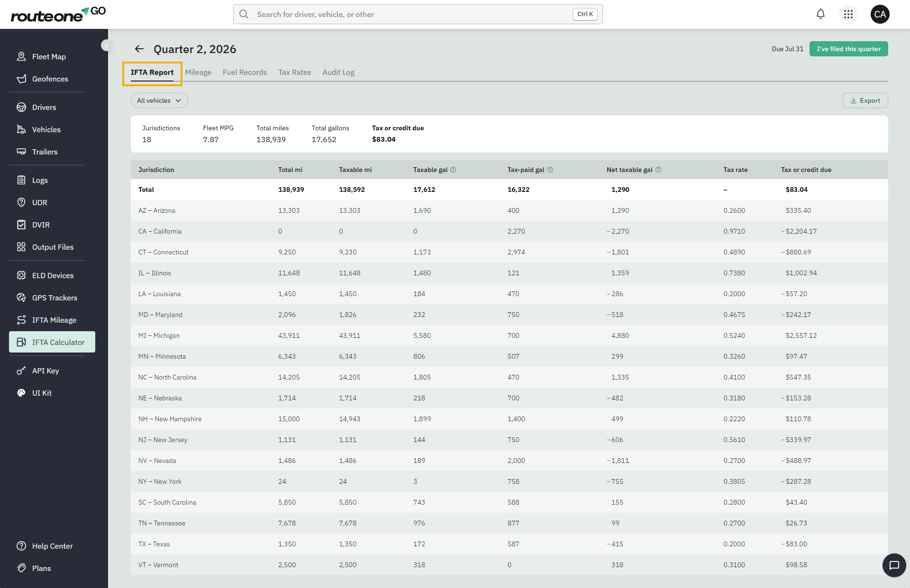Open the Fuel Records tab
Screen dimensions: 910x588
click(245, 72)
